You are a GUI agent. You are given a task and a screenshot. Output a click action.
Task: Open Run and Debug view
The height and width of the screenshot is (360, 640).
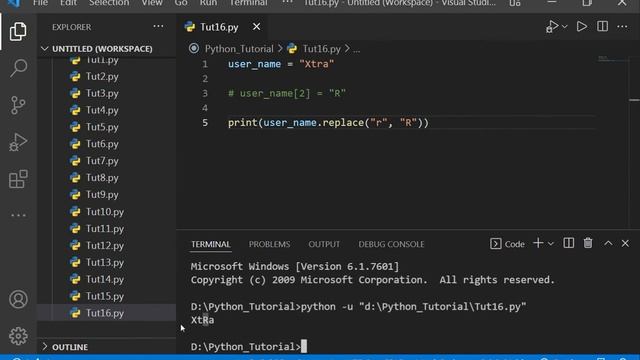18,142
